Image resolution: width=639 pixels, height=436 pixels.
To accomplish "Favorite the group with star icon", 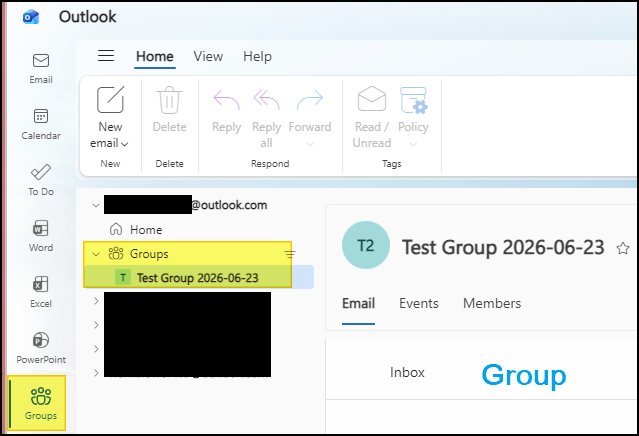I will [x=623, y=248].
